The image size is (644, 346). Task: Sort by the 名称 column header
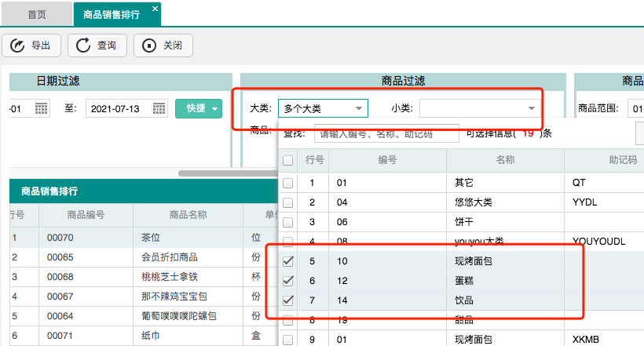click(505, 160)
